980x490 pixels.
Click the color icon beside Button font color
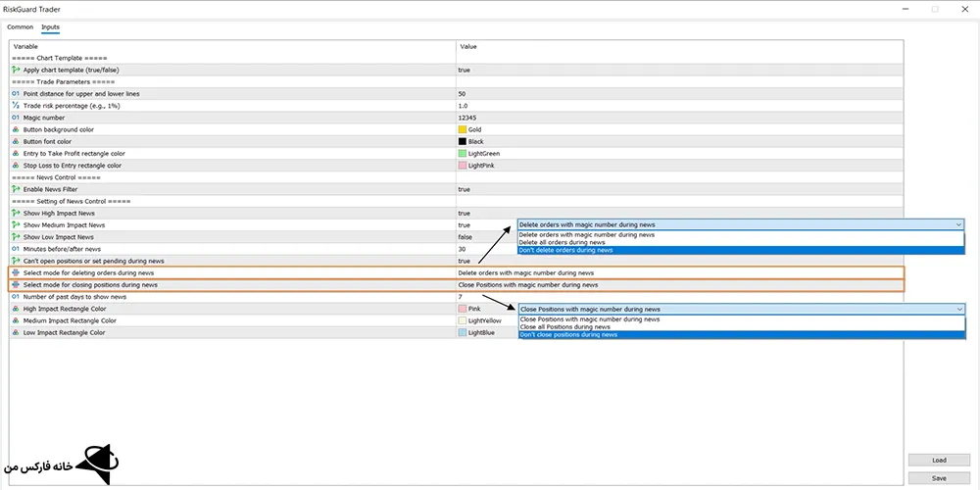point(16,141)
